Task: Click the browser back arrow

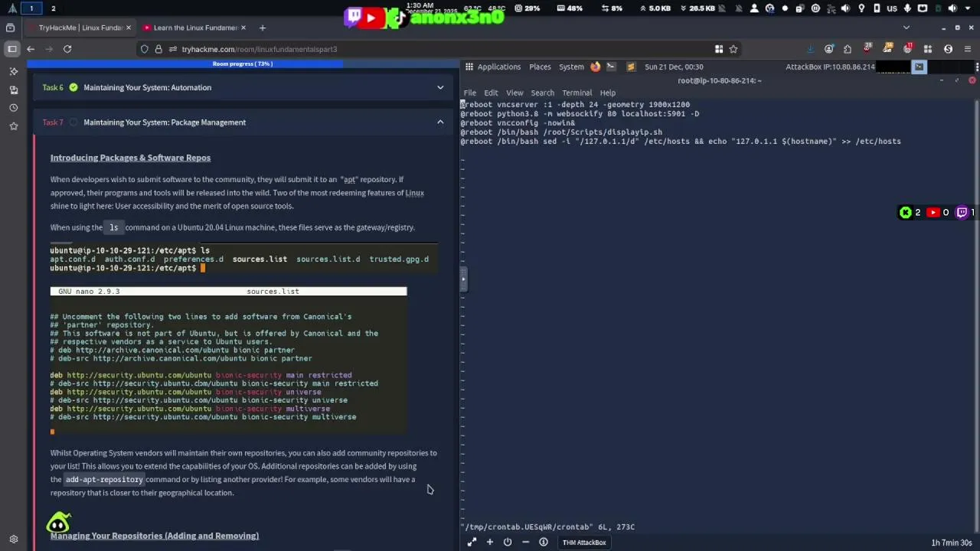Action: (31, 49)
